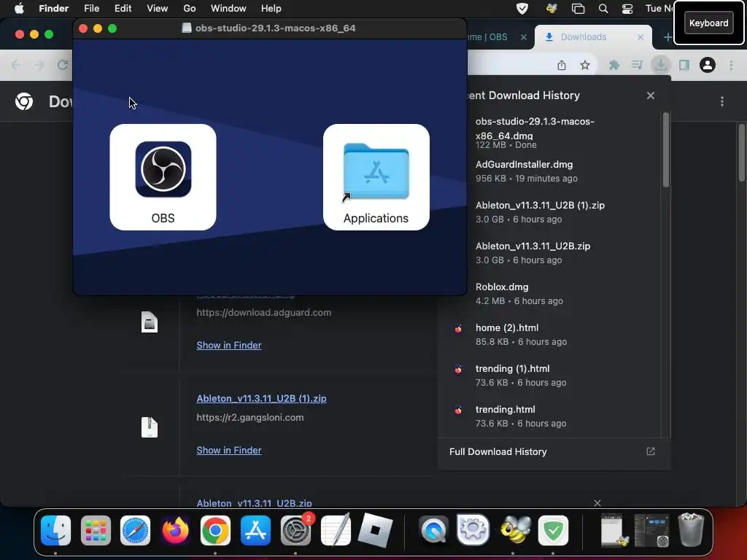The height and width of the screenshot is (560, 747).
Task: Reload the page in Chrome
Action: coord(63,65)
